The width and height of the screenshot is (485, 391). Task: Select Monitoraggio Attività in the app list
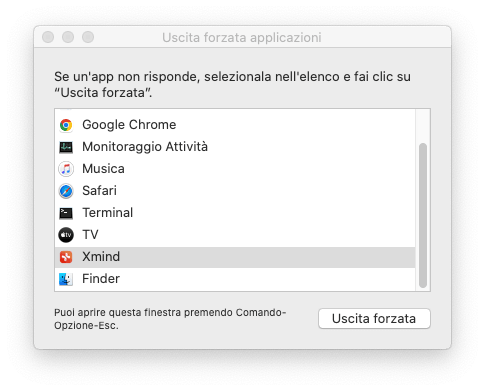[x=145, y=147]
